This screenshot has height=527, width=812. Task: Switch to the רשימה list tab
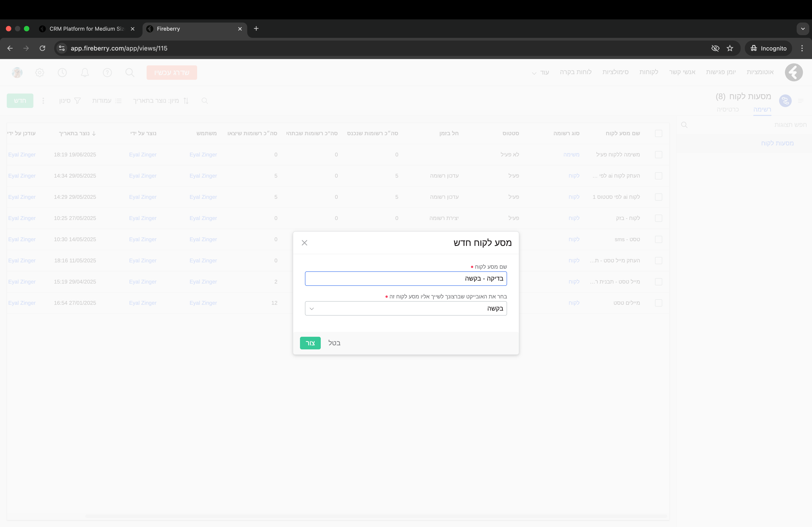click(x=762, y=109)
